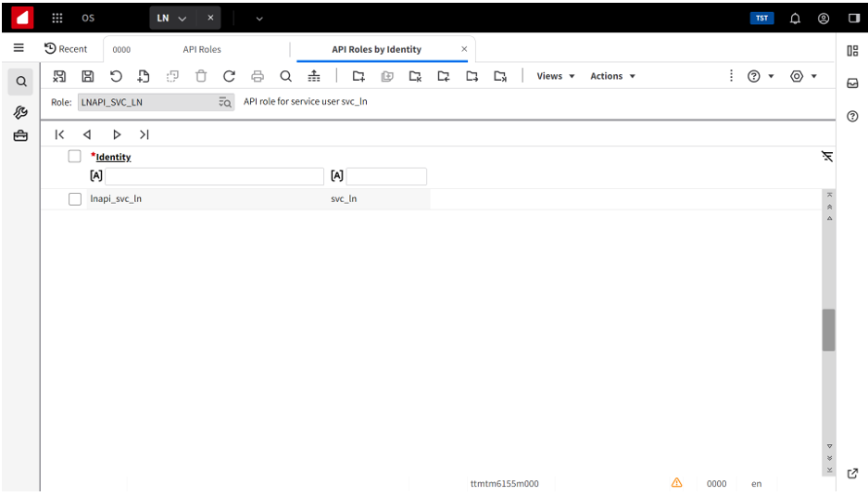The height and width of the screenshot is (496, 868).
Task: Open the notifications bell icon
Action: [795, 18]
